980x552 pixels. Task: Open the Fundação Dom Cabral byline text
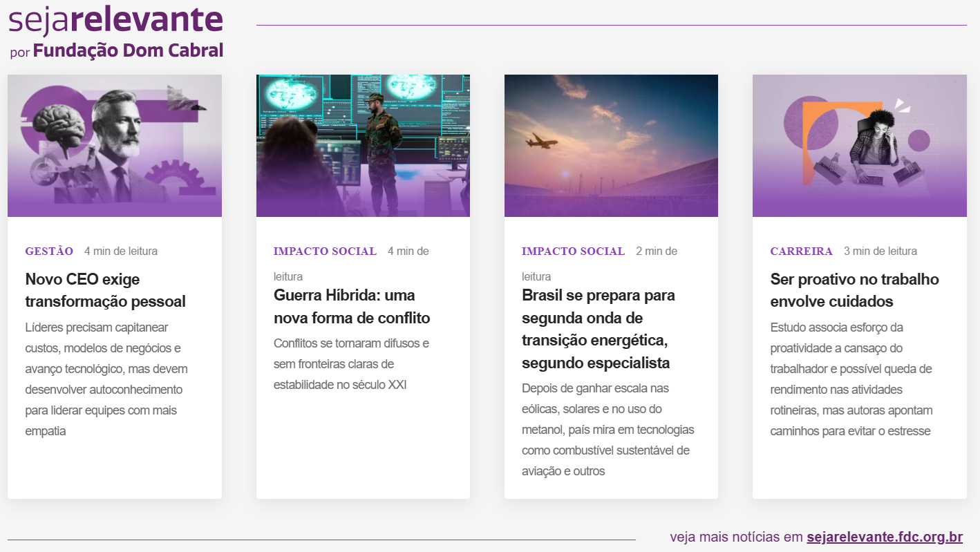(x=117, y=51)
